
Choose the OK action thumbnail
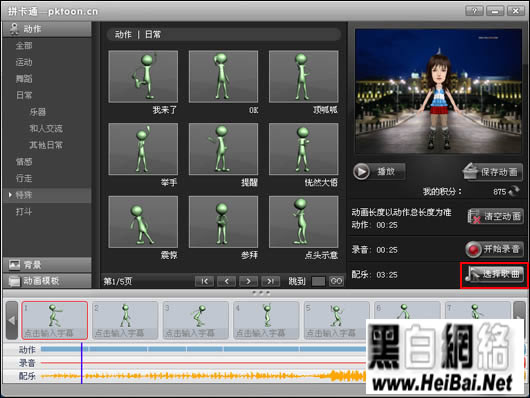click(x=223, y=76)
